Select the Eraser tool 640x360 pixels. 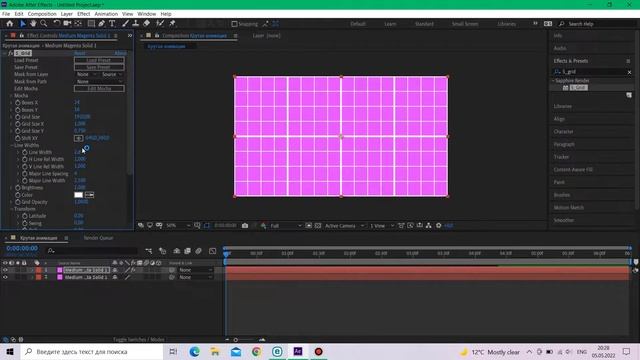[x=146, y=24]
